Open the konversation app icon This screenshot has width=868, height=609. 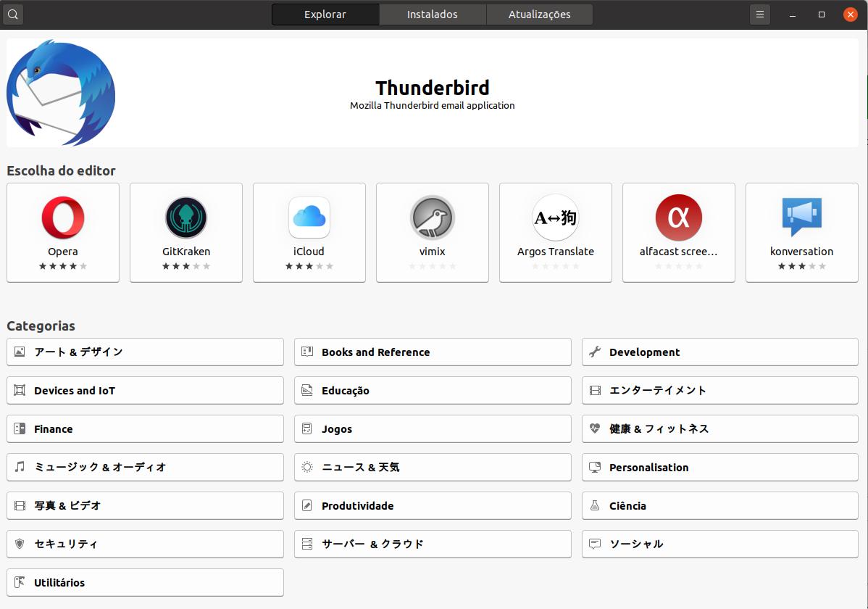coord(801,217)
